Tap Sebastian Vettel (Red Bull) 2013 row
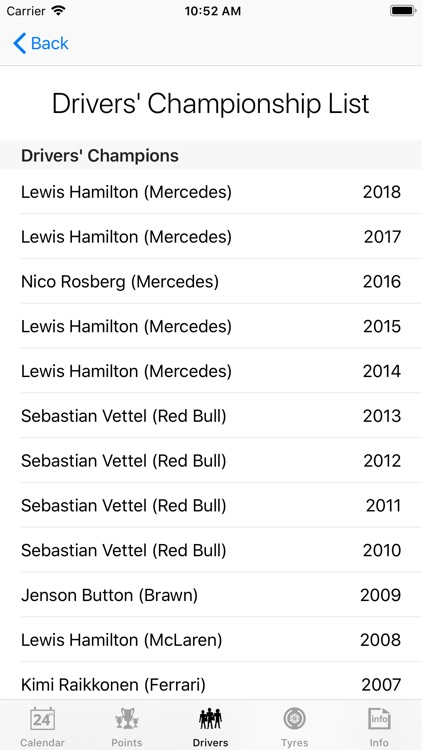422x750 pixels. (211, 416)
